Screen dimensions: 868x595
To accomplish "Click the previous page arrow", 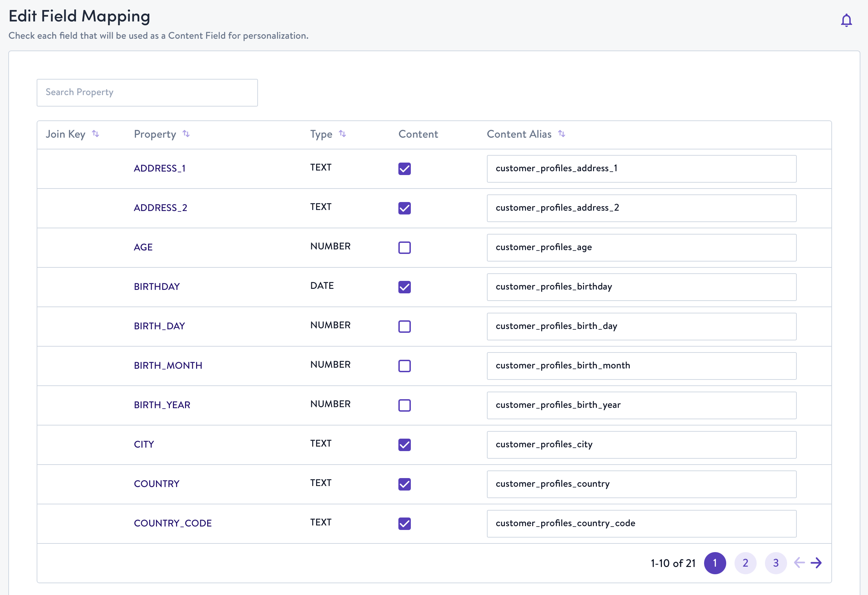I will tap(799, 562).
